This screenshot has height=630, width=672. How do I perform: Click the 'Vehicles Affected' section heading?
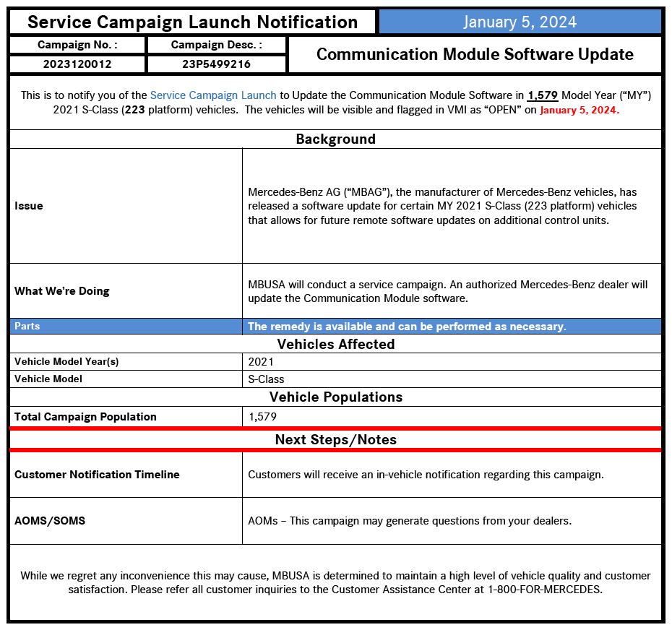[x=335, y=344]
